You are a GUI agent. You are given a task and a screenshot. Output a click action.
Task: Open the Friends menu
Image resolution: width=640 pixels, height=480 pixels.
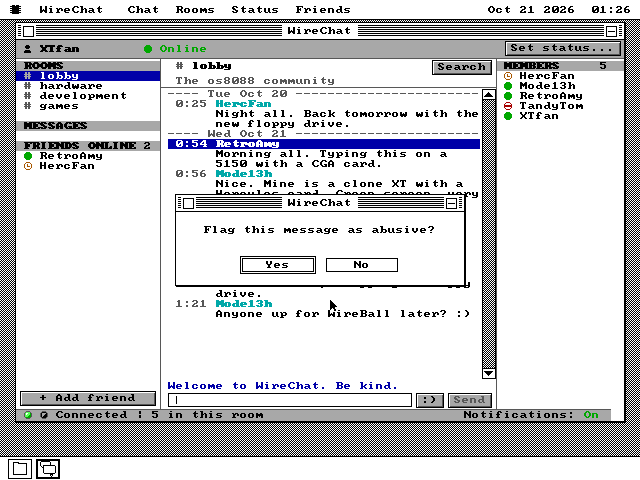tap(323, 9)
